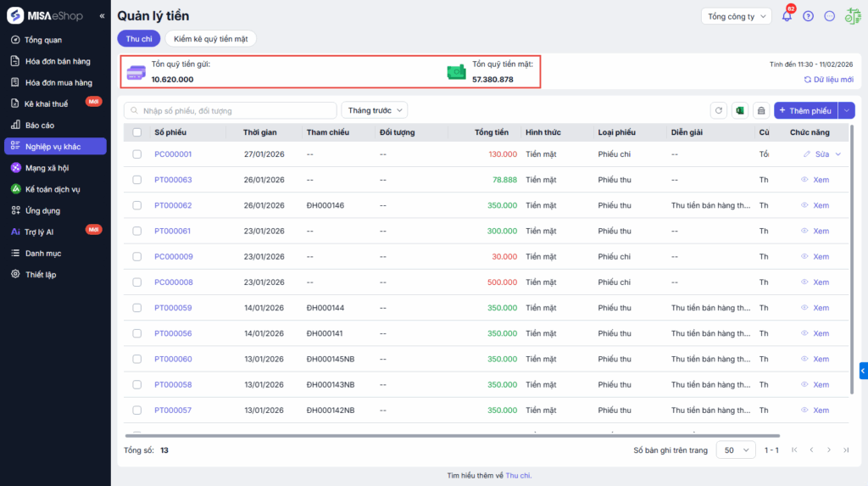
Task: Open the notifications bell
Action: 787,16
